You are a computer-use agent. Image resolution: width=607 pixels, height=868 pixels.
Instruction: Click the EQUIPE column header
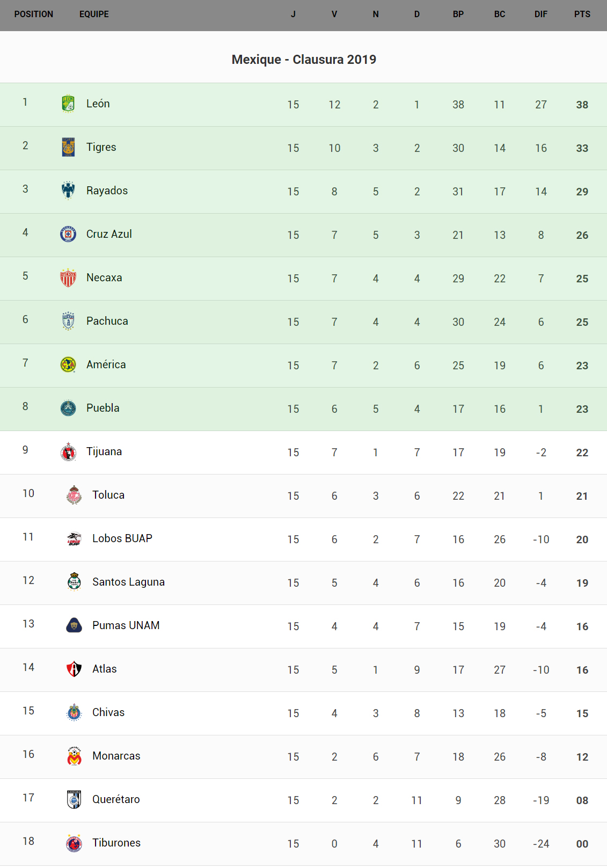[x=94, y=14]
